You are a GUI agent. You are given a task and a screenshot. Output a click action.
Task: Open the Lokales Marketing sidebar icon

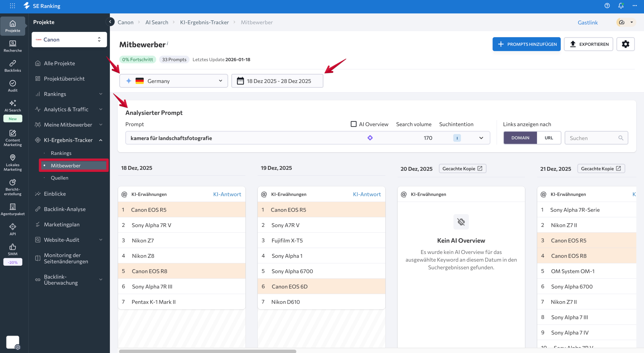tap(13, 162)
